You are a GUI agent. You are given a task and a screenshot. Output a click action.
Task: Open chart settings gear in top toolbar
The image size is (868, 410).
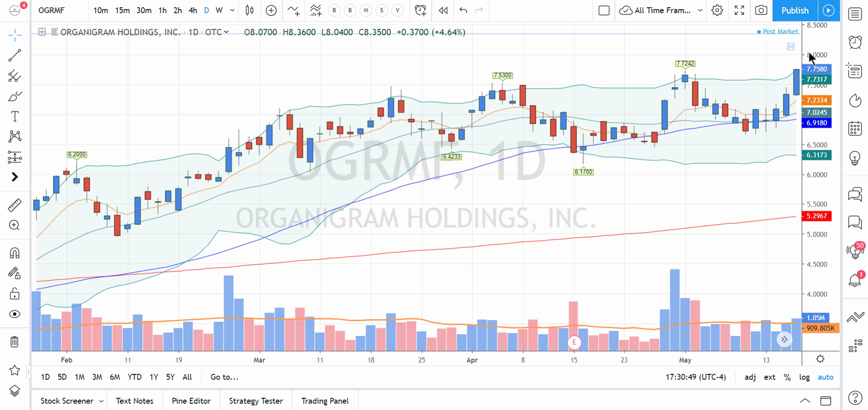717,10
